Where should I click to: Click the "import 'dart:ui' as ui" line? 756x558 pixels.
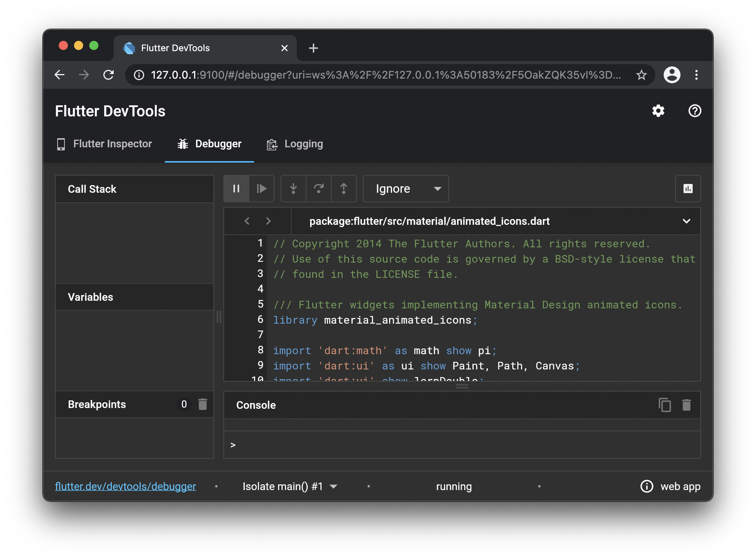point(426,366)
